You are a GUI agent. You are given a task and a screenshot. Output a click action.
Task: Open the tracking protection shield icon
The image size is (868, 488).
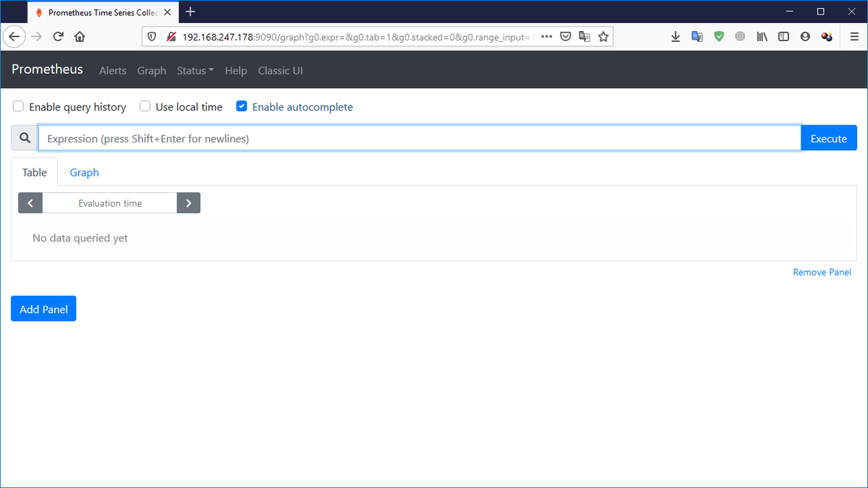[x=152, y=36]
